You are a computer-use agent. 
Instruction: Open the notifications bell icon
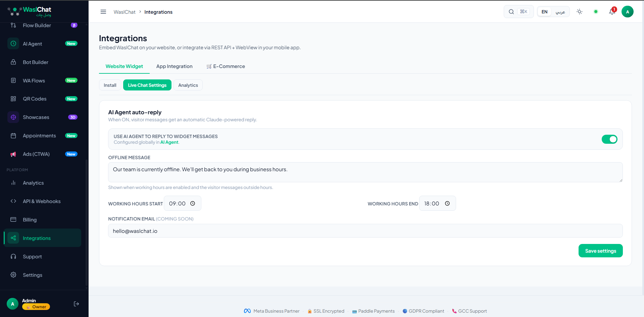coord(612,12)
